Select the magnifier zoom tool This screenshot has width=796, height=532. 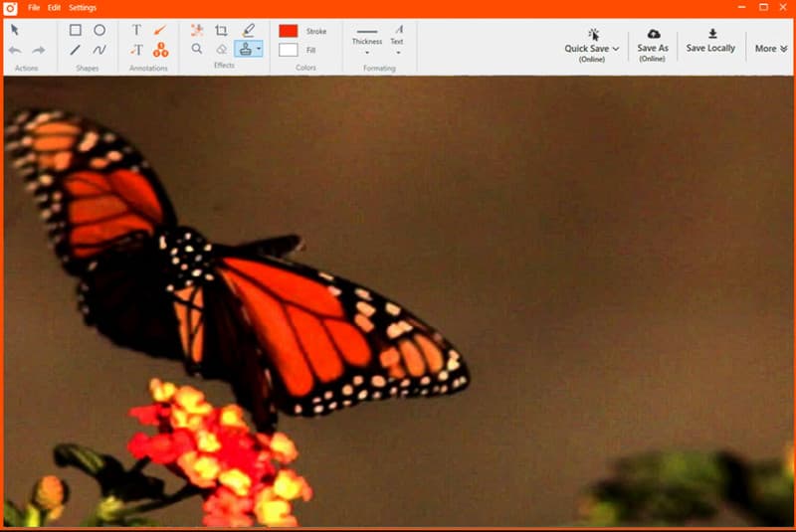click(197, 49)
